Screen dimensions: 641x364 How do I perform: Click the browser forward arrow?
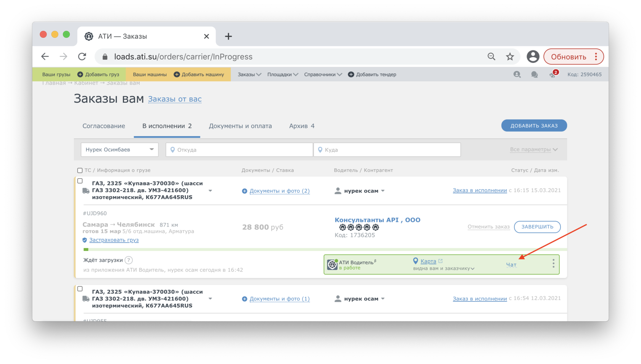point(63,56)
